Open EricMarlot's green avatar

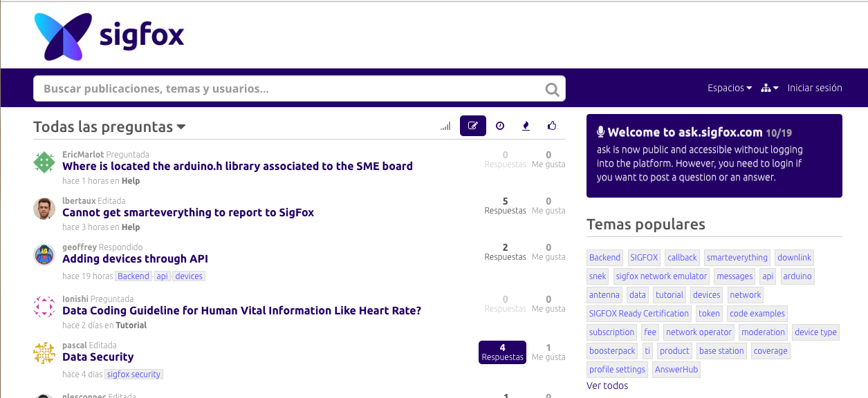click(x=44, y=162)
